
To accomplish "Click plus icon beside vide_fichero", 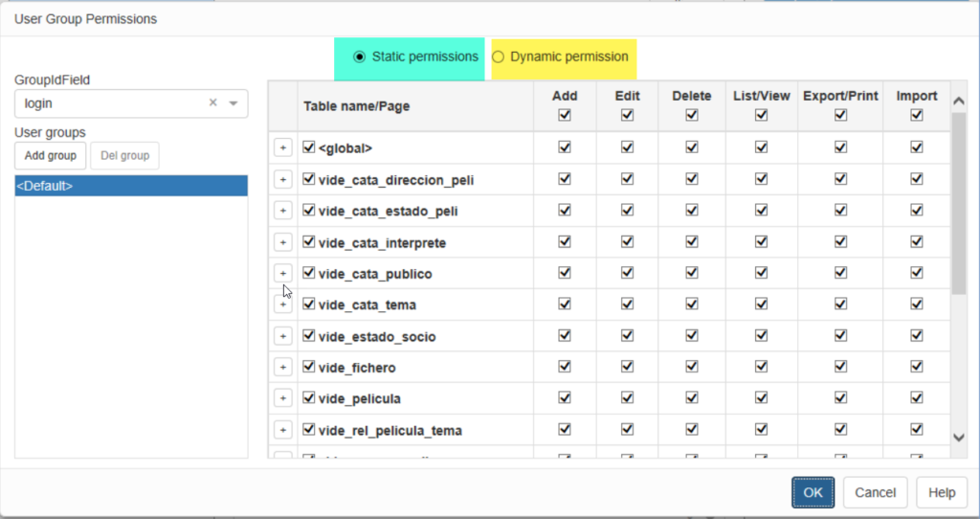I will pyautogui.click(x=282, y=368).
